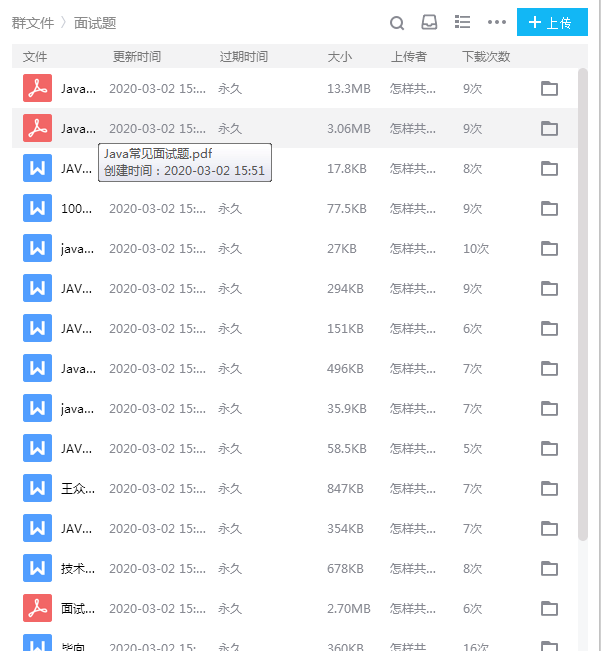This screenshot has width=601, height=651.
Task: Click the 496KB size value
Action: click(345, 369)
